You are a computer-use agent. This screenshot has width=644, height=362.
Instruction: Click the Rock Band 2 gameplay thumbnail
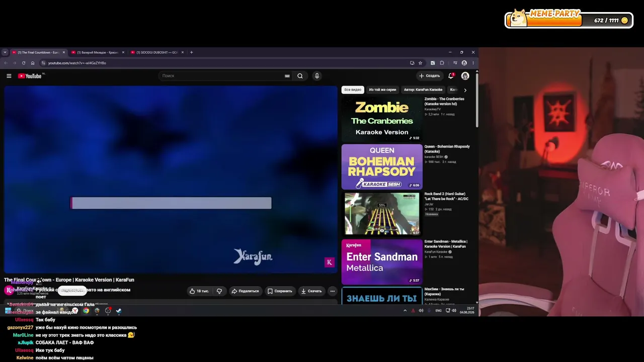point(382,214)
